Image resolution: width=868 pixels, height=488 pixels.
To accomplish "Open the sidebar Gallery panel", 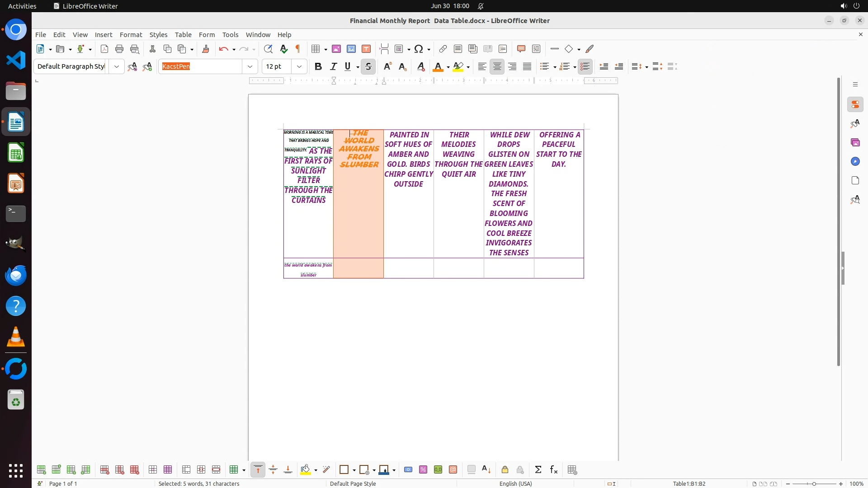I will [x=855, y=143].
